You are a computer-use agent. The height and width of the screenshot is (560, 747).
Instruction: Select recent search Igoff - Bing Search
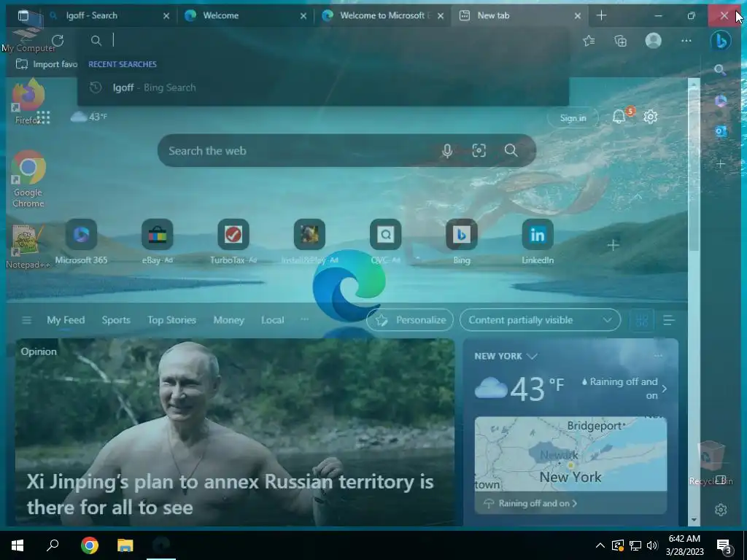pos(323,87)
